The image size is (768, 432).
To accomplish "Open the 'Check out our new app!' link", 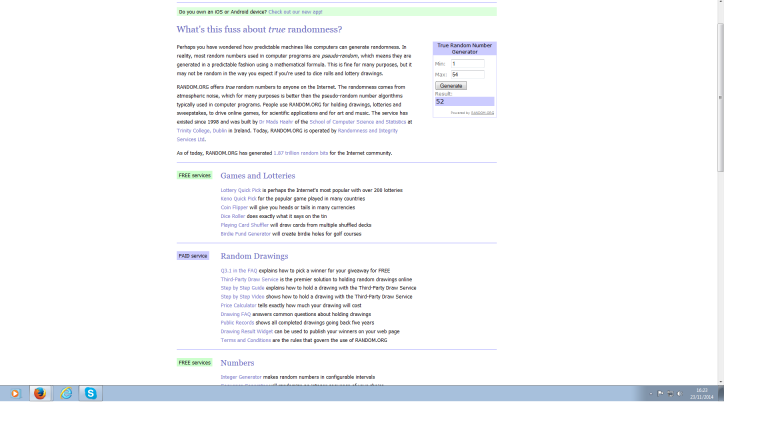I will [x=295, y=12].
